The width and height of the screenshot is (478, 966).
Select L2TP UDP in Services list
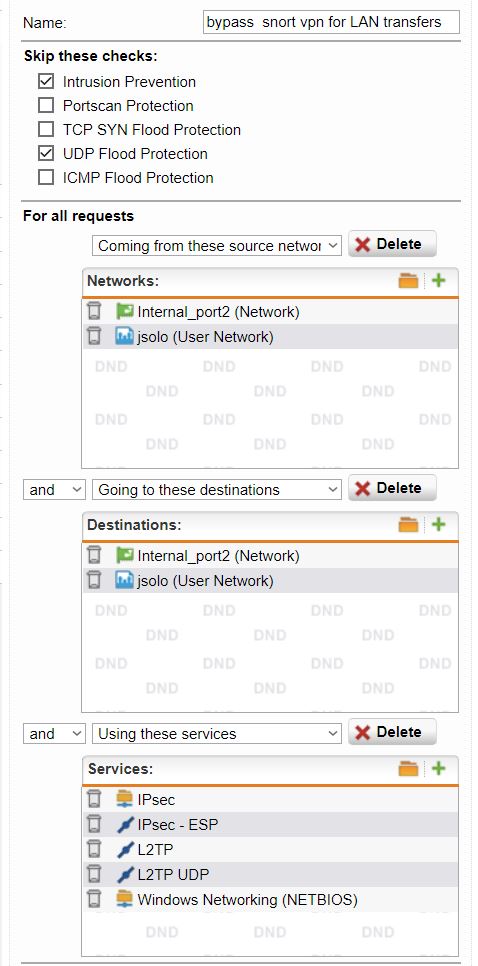click(x=271, y=874)
